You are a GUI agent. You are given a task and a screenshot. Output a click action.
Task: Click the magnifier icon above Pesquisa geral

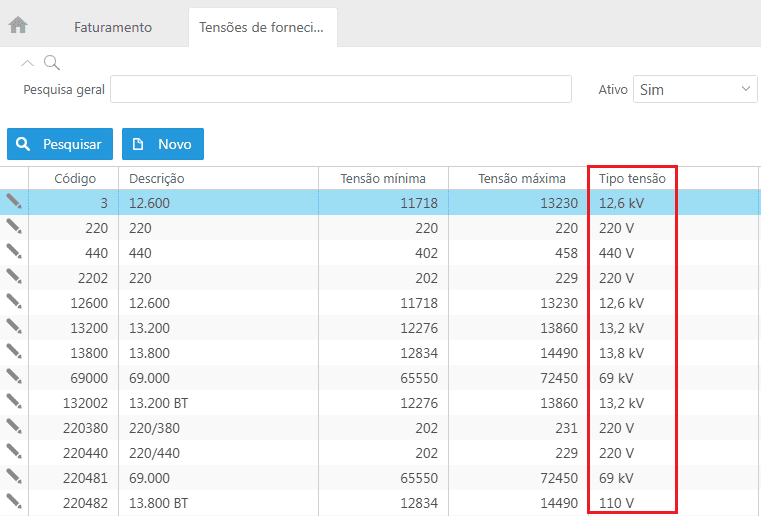(51, 63)
